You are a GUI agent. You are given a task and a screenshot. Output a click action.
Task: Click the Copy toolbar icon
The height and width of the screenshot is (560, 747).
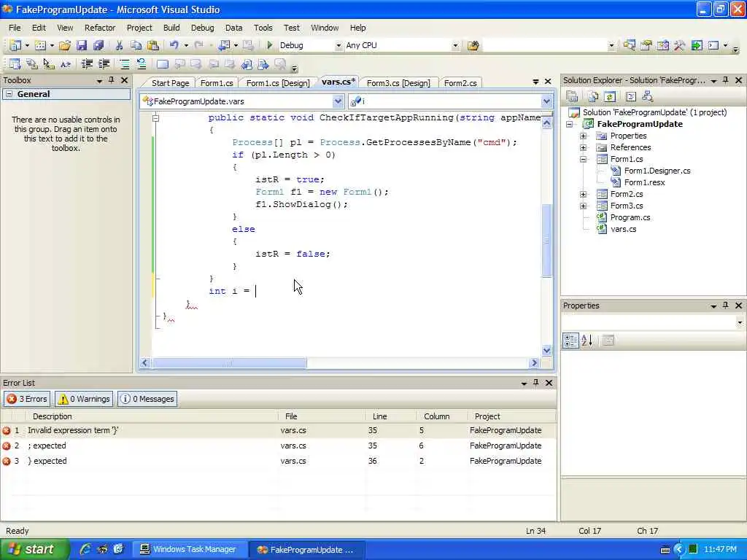tap(136, 45)
